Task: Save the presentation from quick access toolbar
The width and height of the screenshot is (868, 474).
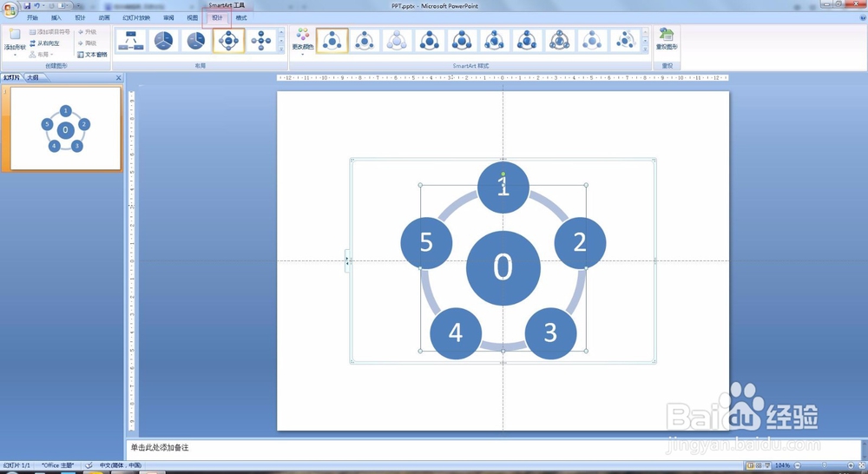Action: (x=27, y=5)
